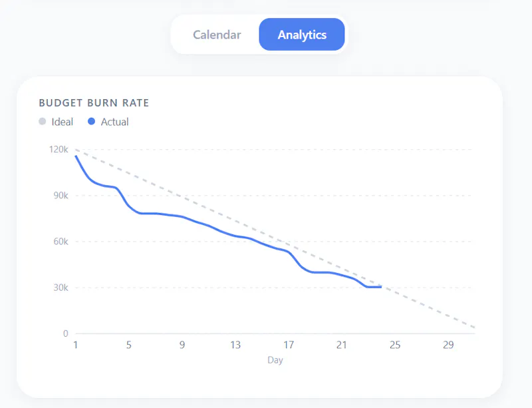Click the Actual legend label

[114, 122]
